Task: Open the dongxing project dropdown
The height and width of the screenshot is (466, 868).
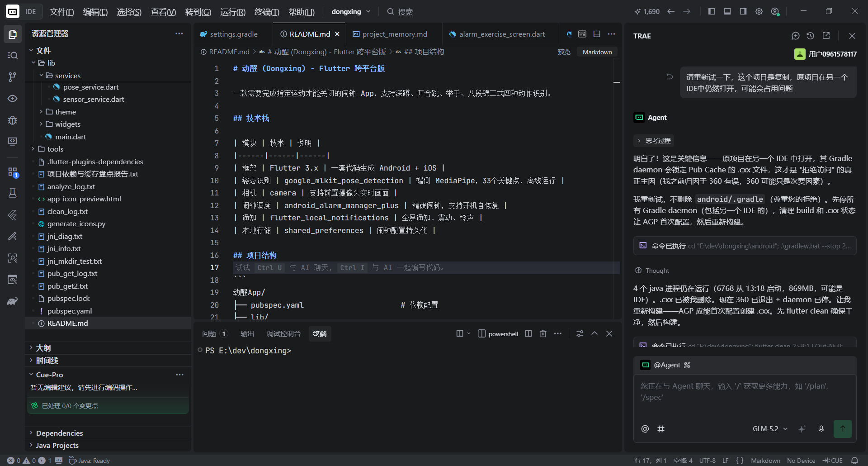Action: 351,12
